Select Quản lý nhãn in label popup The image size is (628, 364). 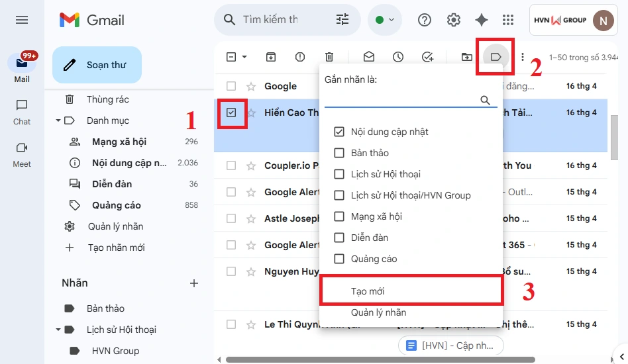378,312
